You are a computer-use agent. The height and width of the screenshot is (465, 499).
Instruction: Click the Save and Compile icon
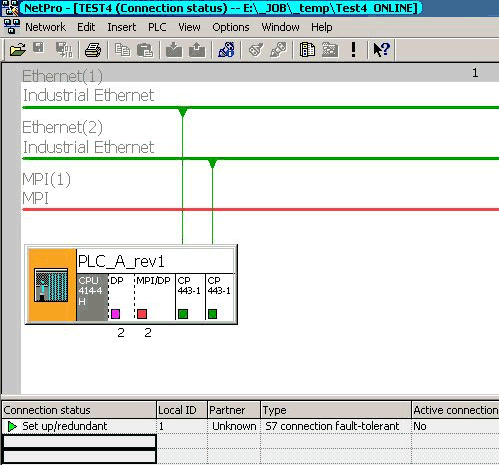(x=64, y=50)
